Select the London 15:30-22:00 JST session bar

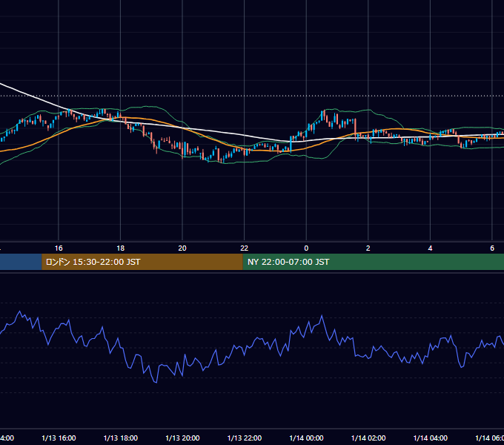coord(142,262)
